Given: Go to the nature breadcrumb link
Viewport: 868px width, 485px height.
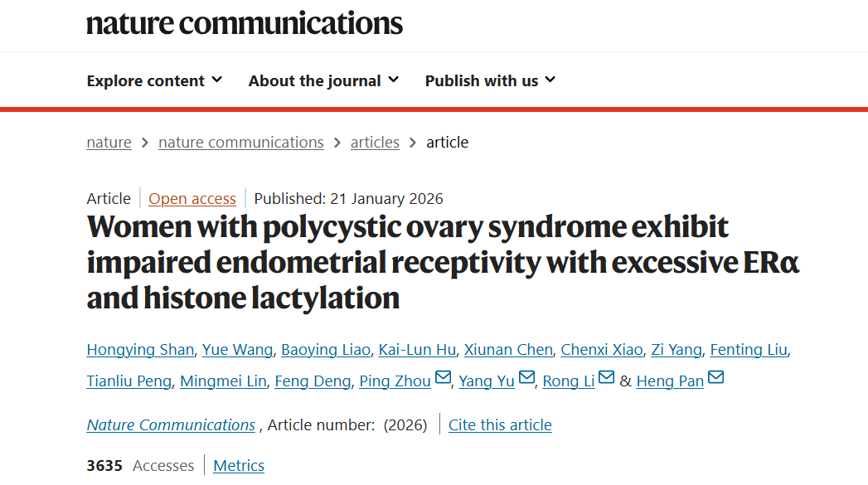Looking at the screenshot, I should (x=109, y=143).
